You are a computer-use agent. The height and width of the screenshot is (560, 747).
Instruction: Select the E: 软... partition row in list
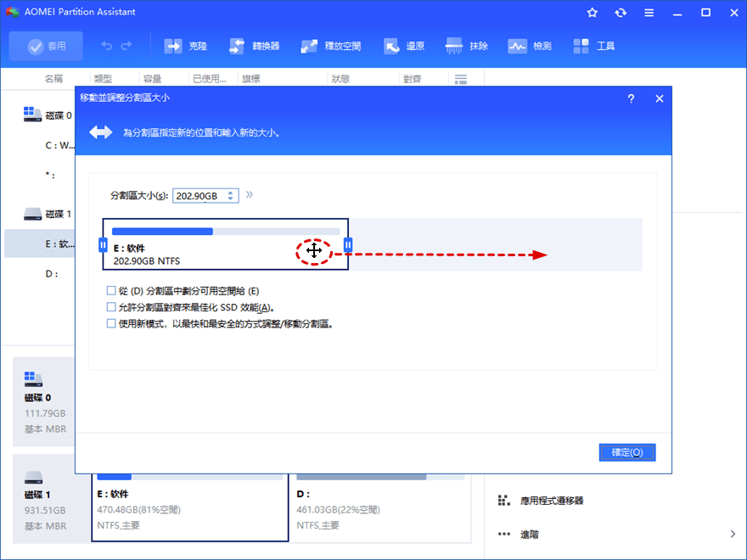(x=40, y=244)
